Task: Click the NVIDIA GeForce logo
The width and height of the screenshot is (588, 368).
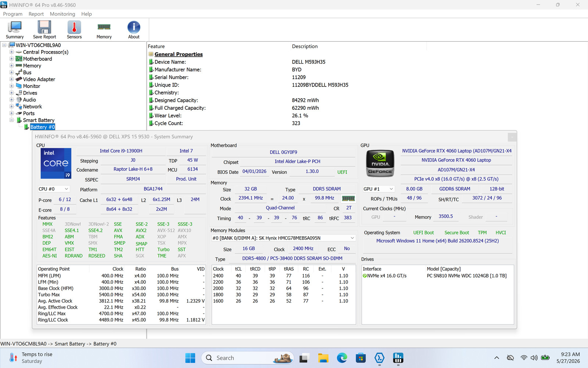Action: click(x=380, y=163)
